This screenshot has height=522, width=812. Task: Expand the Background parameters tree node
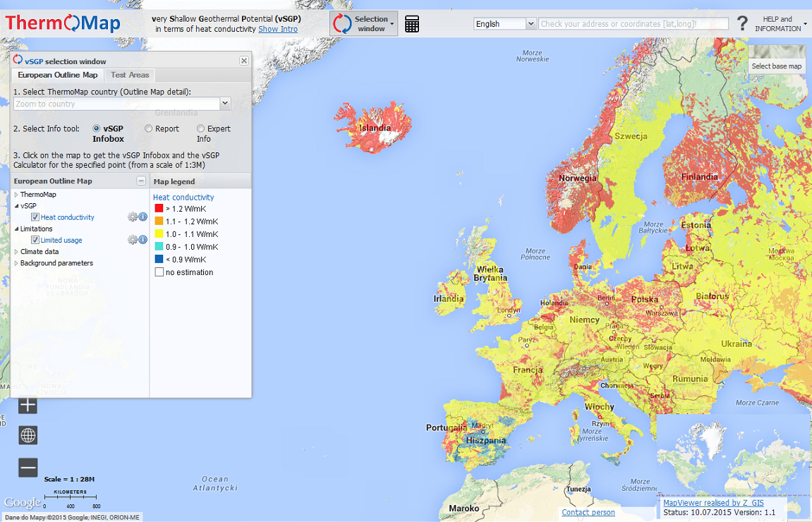(16, 263)
